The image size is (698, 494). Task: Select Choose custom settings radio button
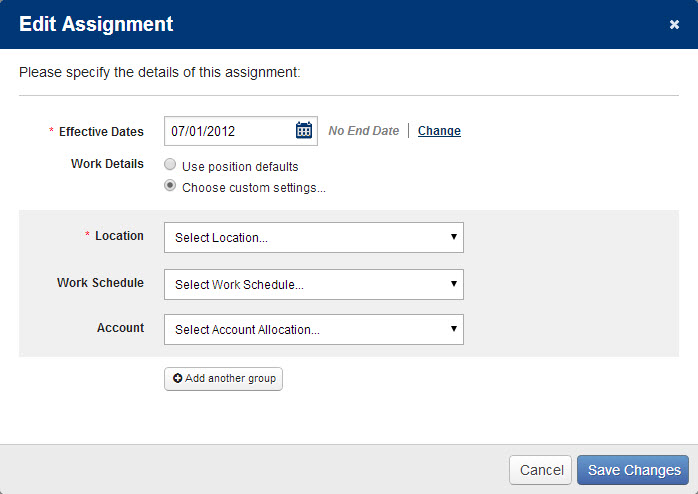click(x=170, y=185)
